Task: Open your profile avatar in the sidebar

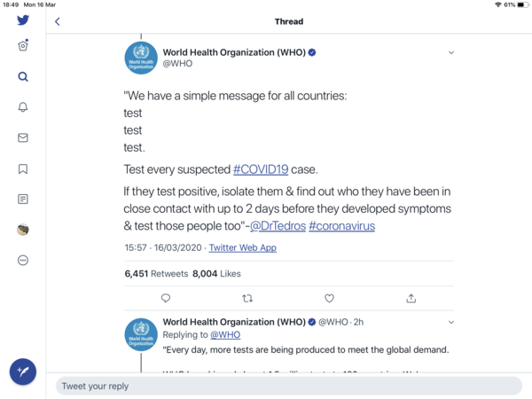Action: click(x=23, y=230)
